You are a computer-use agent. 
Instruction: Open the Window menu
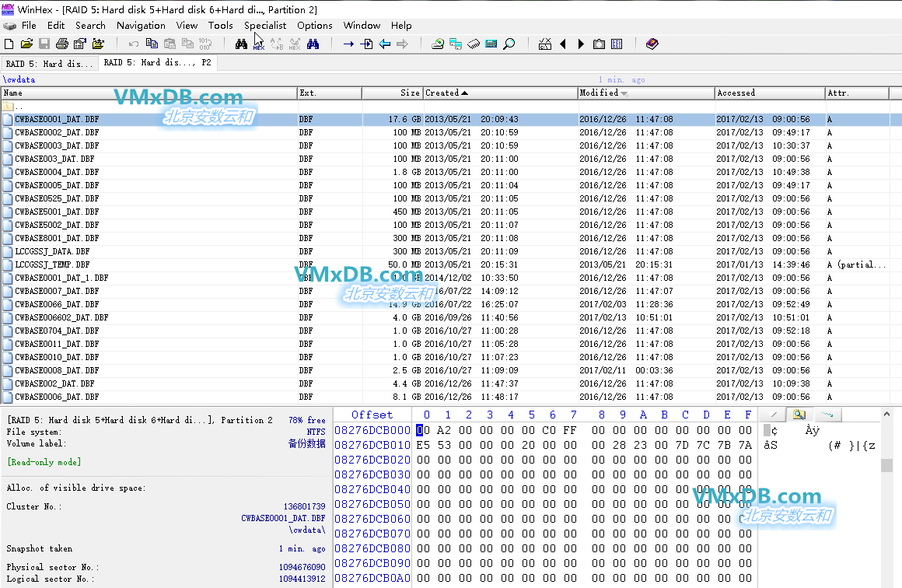[x=362, y=26]
